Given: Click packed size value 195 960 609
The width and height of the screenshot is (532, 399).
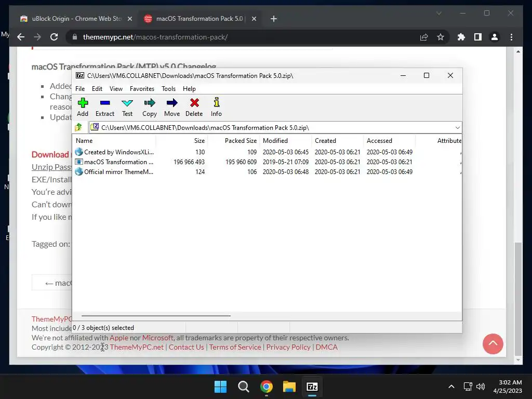Looking at the screenshot, I should click(x=241, y=162).
